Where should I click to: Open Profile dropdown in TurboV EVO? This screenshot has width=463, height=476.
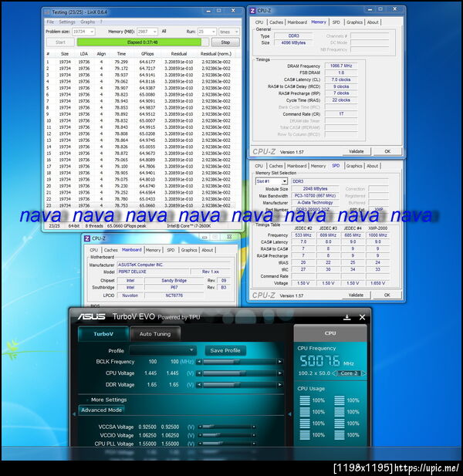click(163, 350)
